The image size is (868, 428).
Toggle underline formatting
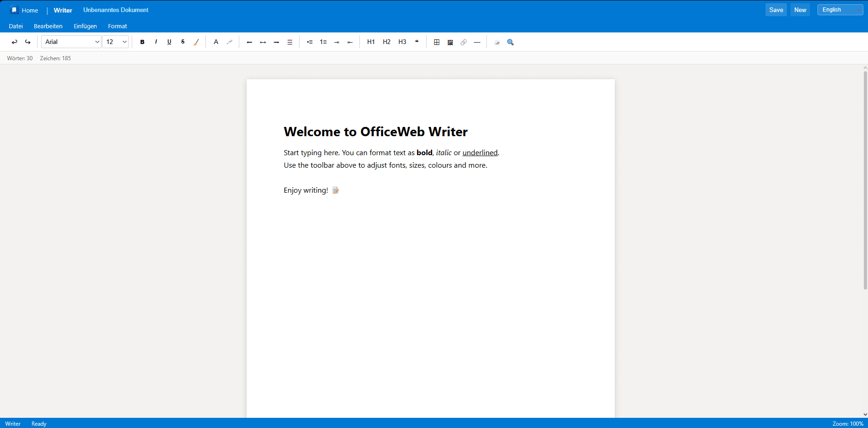[169, 42]
